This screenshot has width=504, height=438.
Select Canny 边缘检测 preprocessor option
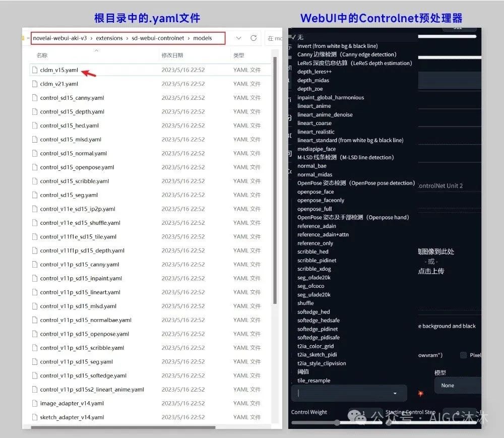(347, 54)
